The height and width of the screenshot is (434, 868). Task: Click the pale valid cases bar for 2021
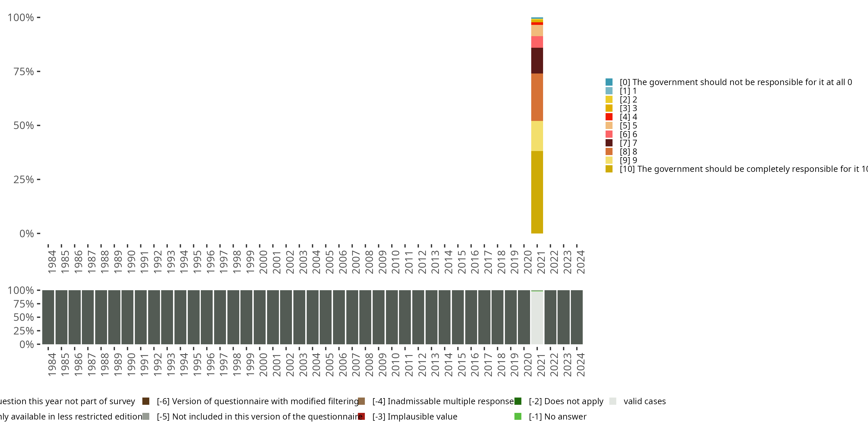537,317
